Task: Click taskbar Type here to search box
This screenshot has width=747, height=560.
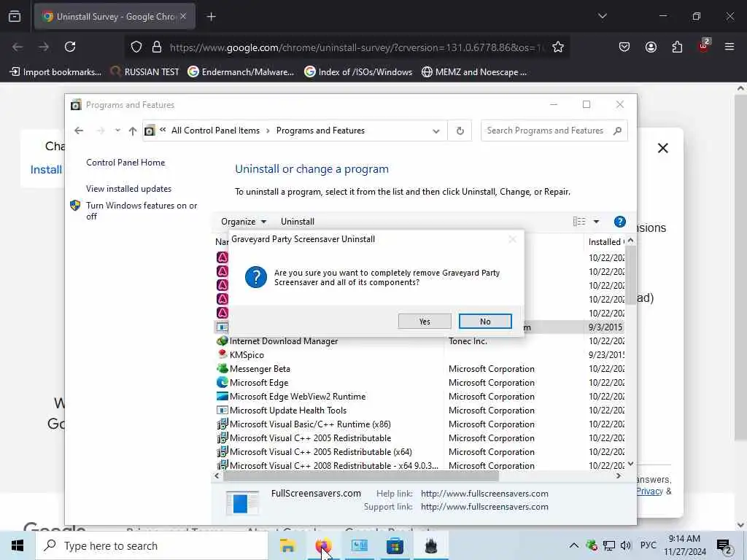Action: click(152, 545)
